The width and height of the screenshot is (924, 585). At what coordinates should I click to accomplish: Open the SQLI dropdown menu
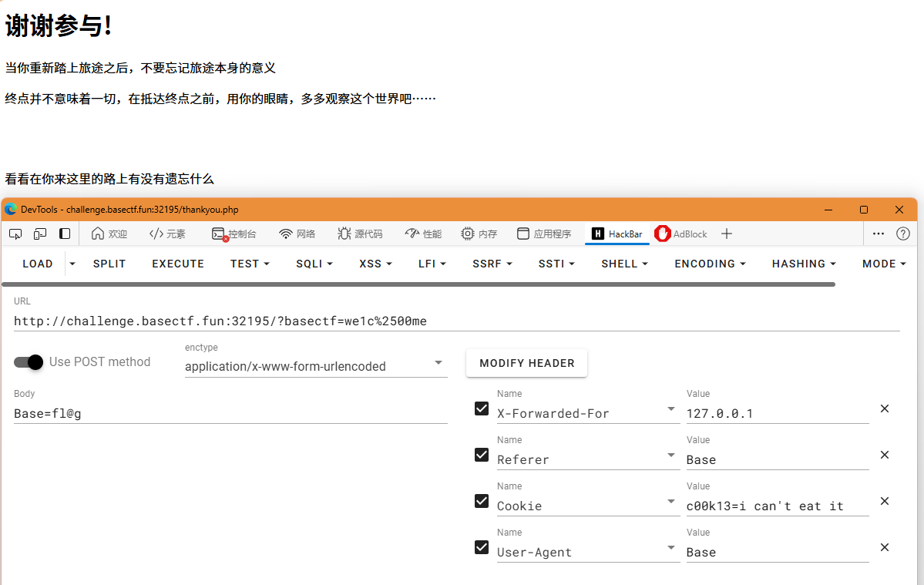click(314, 264)
